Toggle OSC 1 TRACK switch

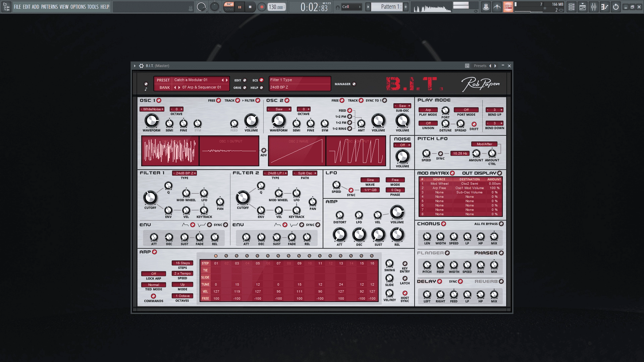click(237, 101)
